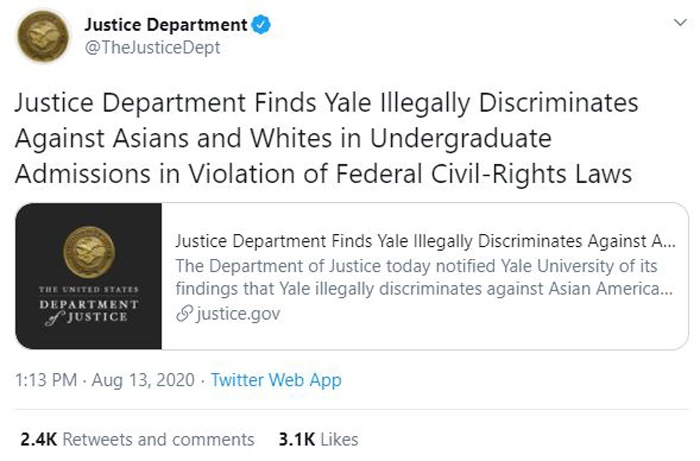The width and height of the screenshot is (700, 461).
Task: Open the Department of Justice card thumbnail
Action: click(x=88, y=276)
